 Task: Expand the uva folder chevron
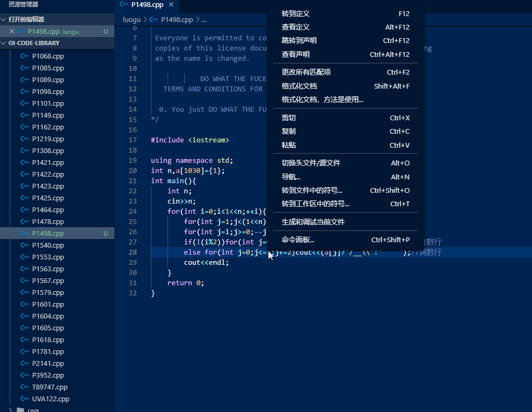click(11, 410)
